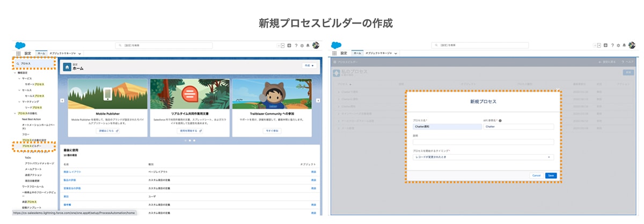Select the オブジェクトマネージャ tab in left window
644x224 pixels.
[63, 54]
